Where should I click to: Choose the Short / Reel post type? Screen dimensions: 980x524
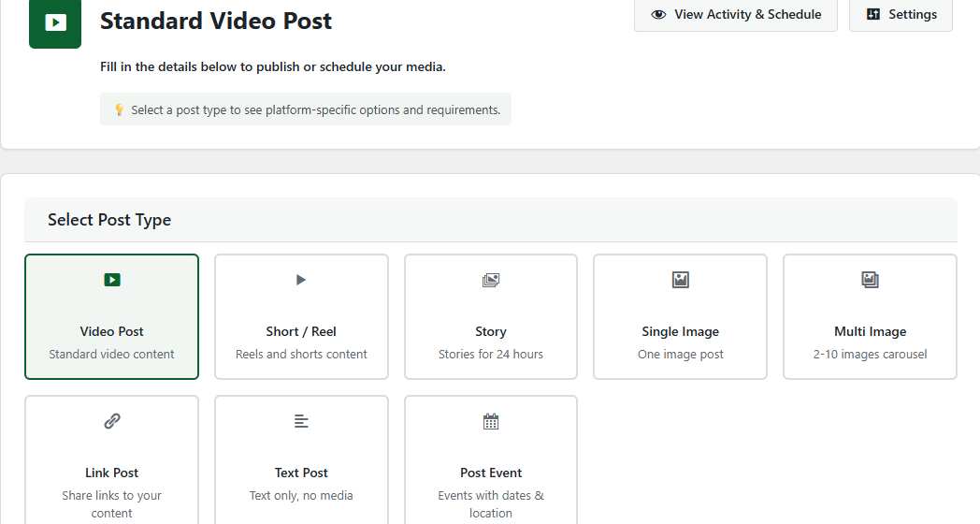(301, 316)
